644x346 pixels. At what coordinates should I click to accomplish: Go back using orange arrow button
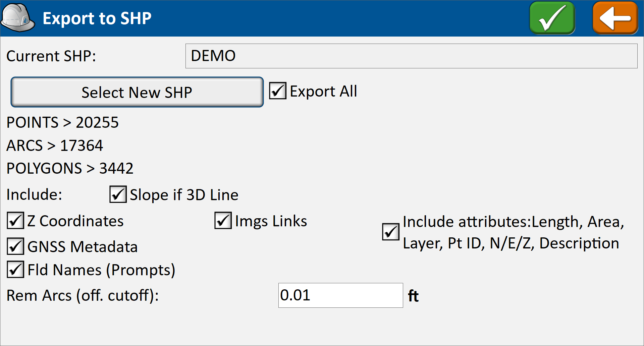pos(615,18)
